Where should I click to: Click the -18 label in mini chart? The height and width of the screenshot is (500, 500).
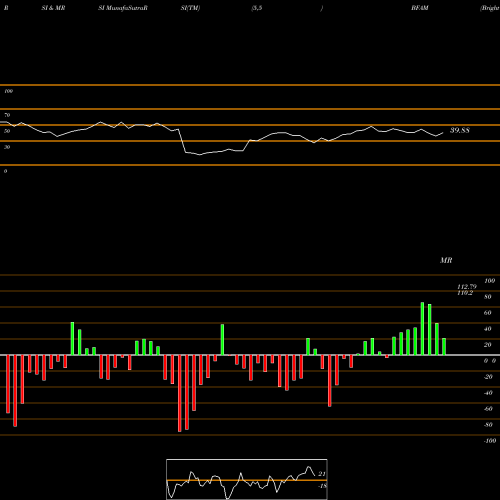pos(322,486)
